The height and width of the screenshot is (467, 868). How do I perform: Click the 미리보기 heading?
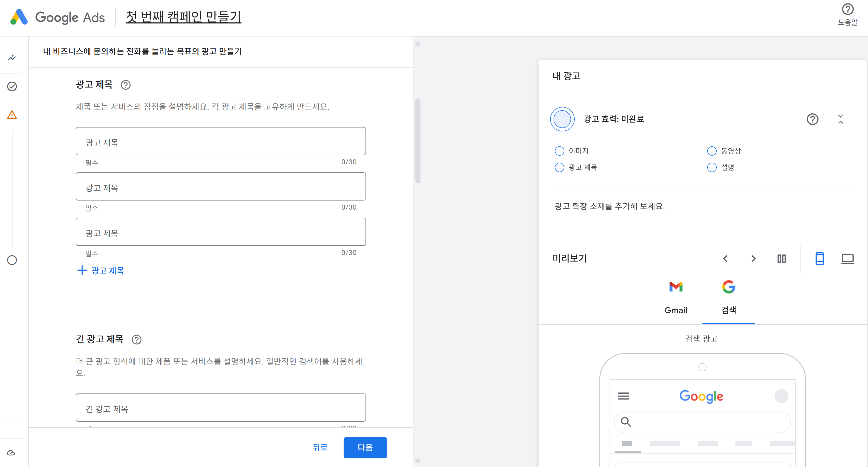coord(569,258)
